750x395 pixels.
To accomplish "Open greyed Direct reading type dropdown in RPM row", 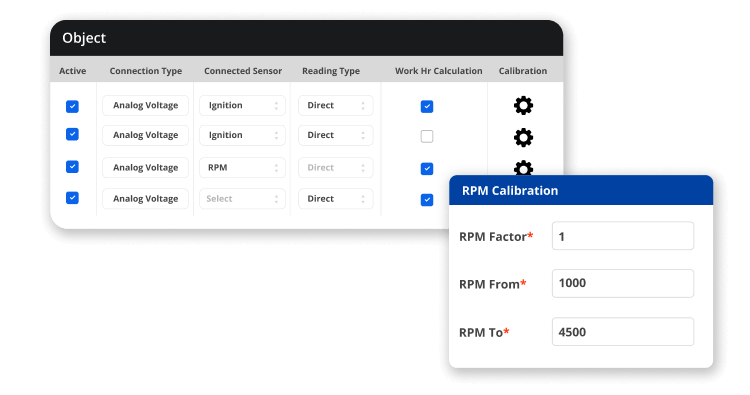I will click(336, 167).
